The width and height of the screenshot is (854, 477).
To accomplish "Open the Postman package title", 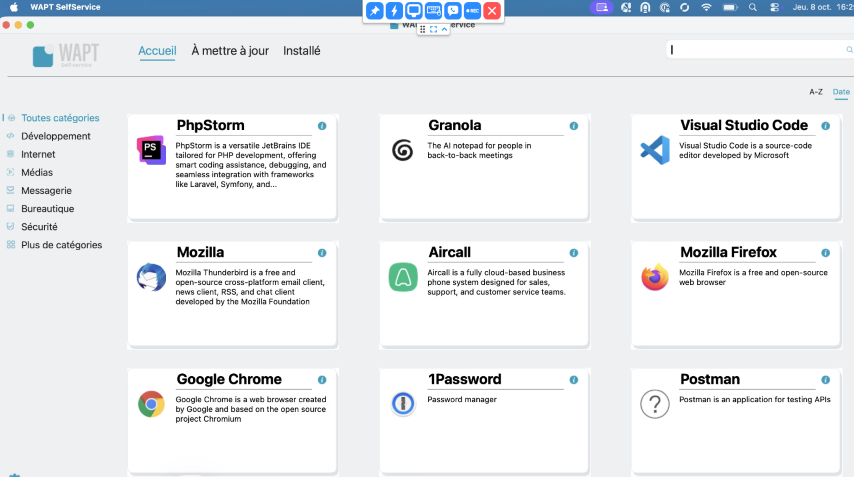I will [x=710, y=379].
